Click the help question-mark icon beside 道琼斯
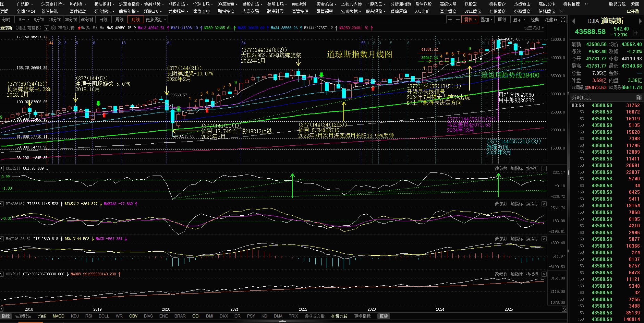The width and height of the screenshot is (644, 323). [x=46, y=28]
